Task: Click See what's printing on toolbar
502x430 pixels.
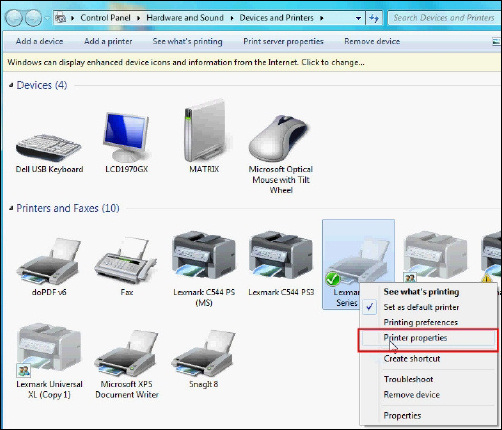Action: 187,41
